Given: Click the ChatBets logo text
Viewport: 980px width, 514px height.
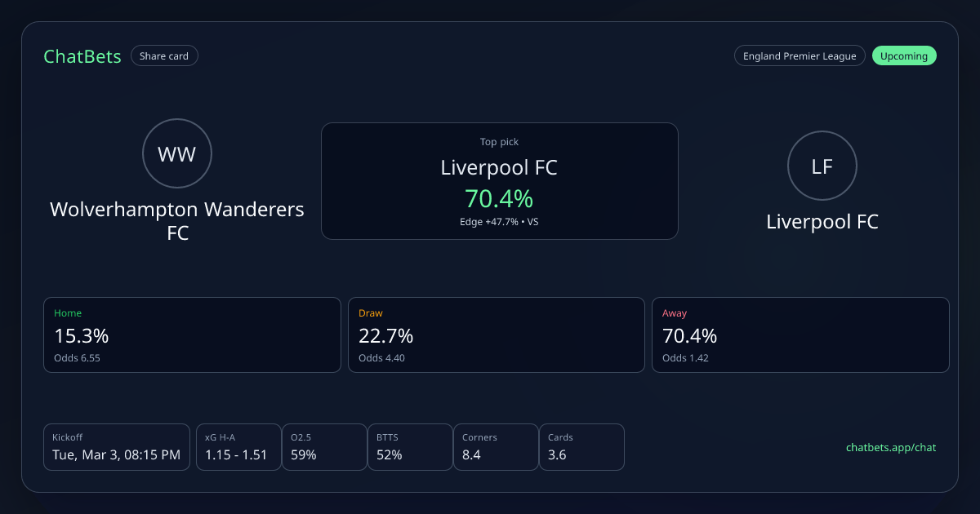Looking at the screenshot, I should 82,56.
